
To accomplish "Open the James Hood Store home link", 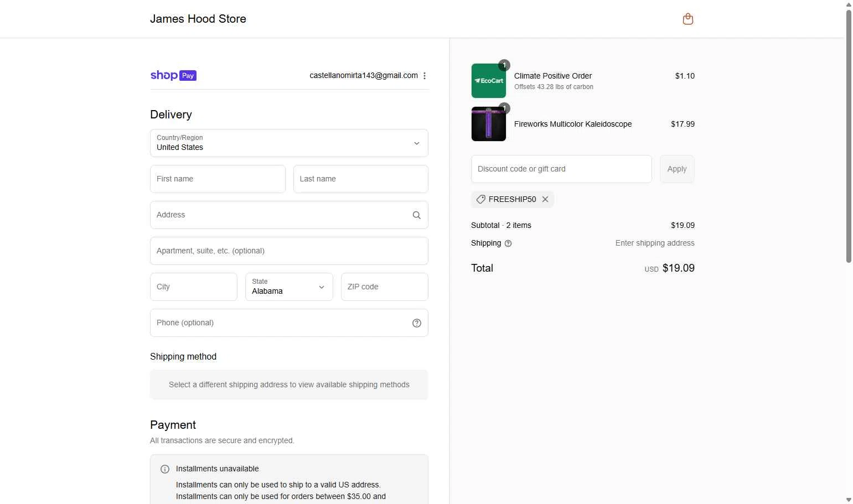I will pos(198,19).
